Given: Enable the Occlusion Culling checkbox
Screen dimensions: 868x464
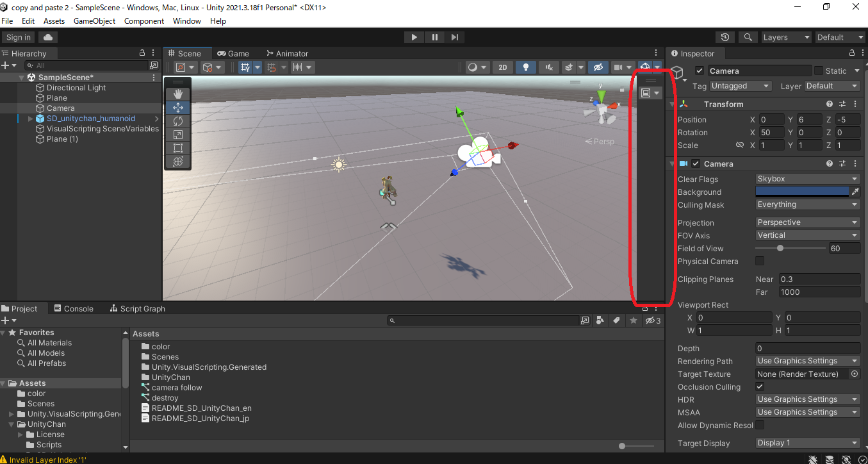Looking at the screenshot, I should pos(760,387).
